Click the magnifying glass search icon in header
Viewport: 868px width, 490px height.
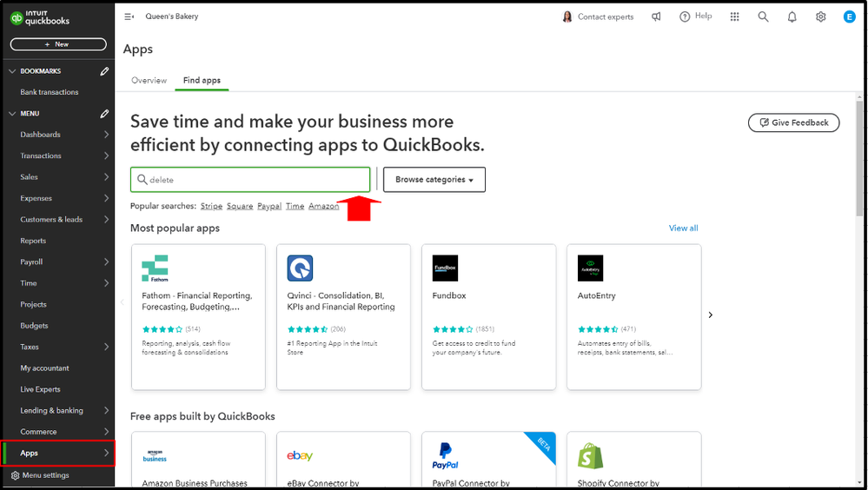click(x=764, y=17)
